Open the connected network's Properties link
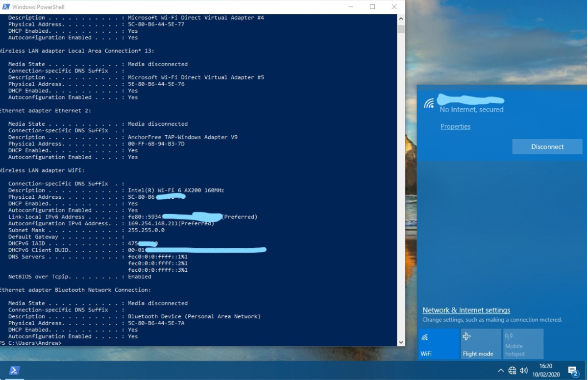Viewport: 588px width, 380px height. [x=455, y=126]
